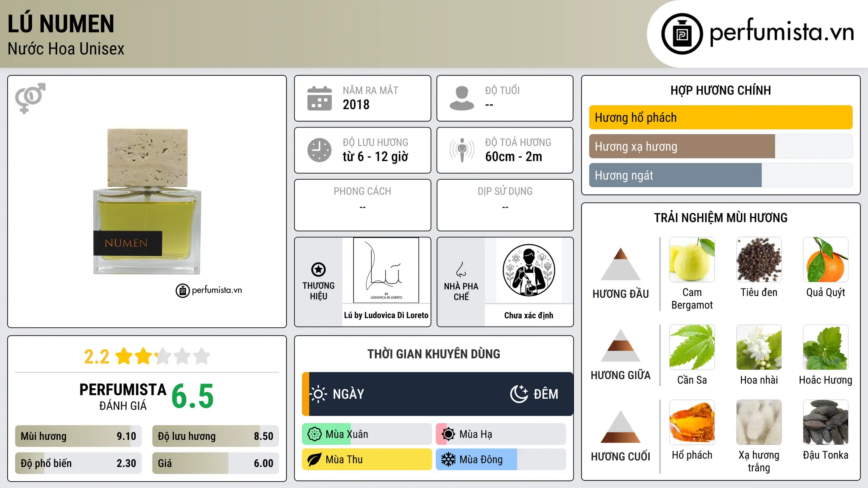Open the Hổ phách note image

692,422
